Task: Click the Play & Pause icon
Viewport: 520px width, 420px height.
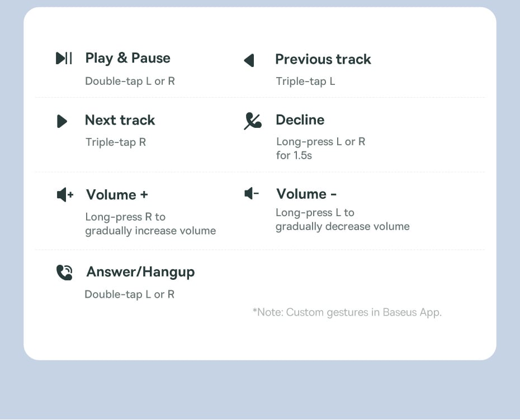Action: click(x=64, y=58)
